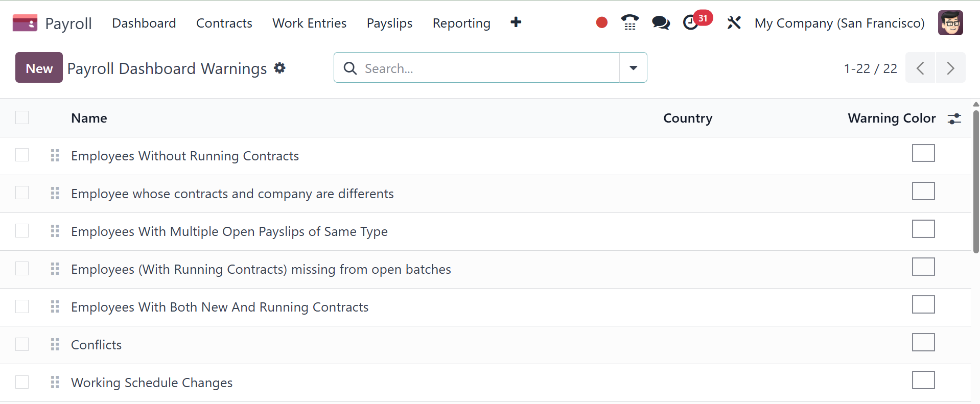Open the Contracts menu
This screenshot has width=980, height=404.
tap(224, 23)
